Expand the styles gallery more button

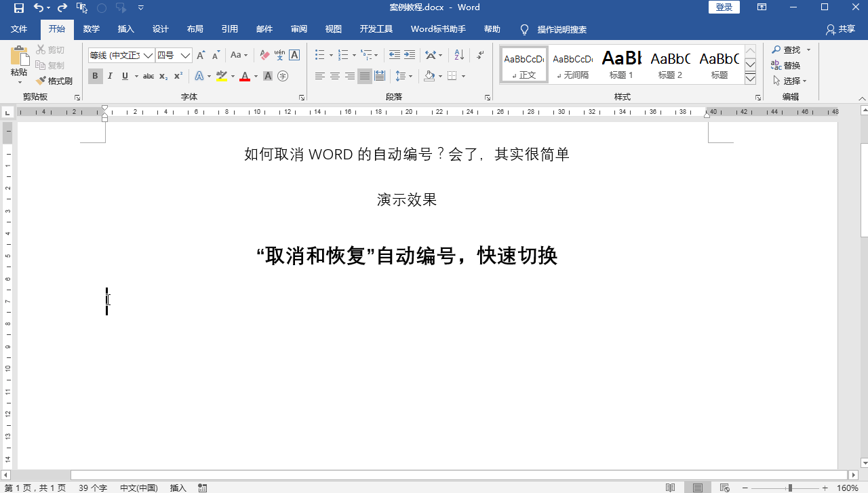(750, 79)
